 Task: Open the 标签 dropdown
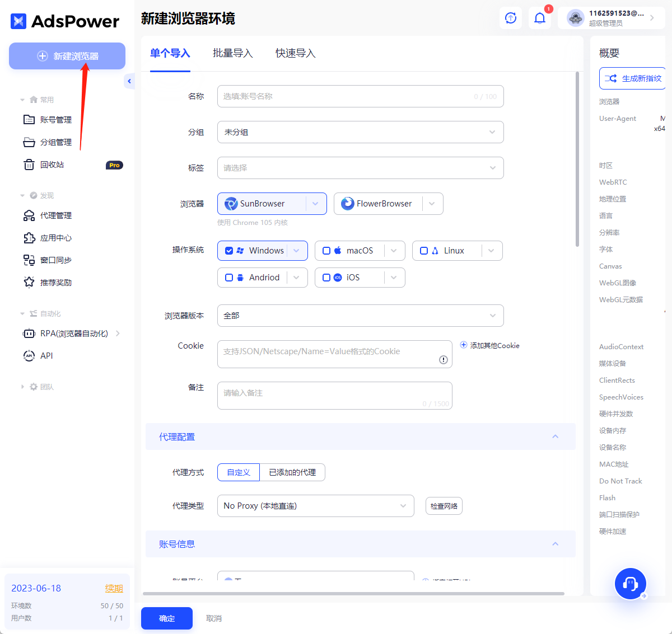pyautogui.click(x=361, y=168)
